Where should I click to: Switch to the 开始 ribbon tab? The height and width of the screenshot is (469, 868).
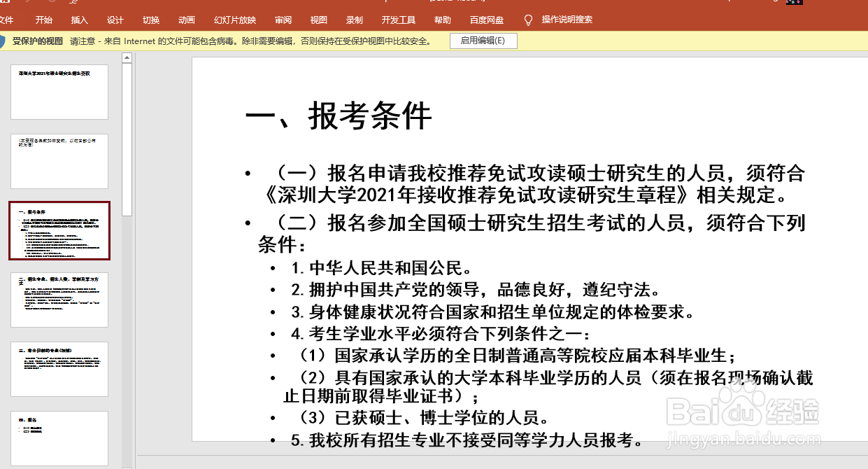(43, 20)
